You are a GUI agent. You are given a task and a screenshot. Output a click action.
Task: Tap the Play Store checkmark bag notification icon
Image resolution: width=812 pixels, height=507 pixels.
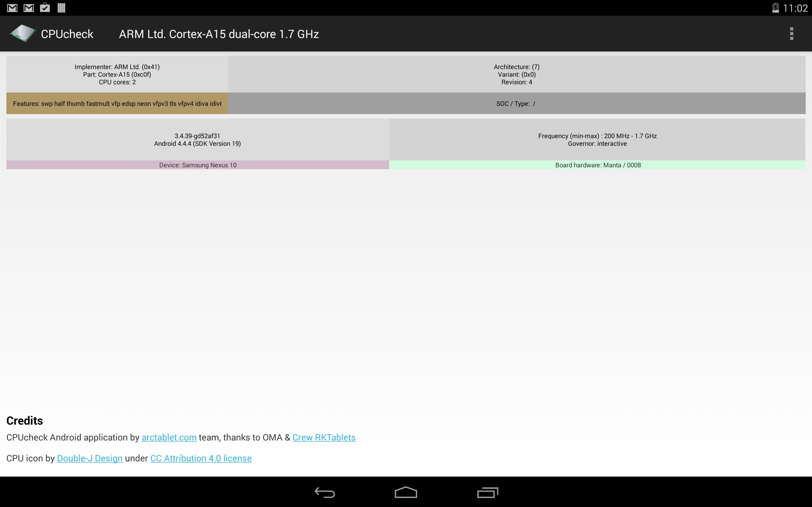point(45,8)
